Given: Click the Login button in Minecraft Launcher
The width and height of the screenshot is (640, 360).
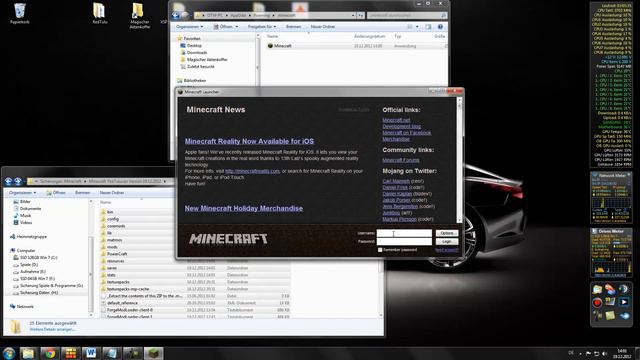Looking at the screenshot, I should (447, 241).
